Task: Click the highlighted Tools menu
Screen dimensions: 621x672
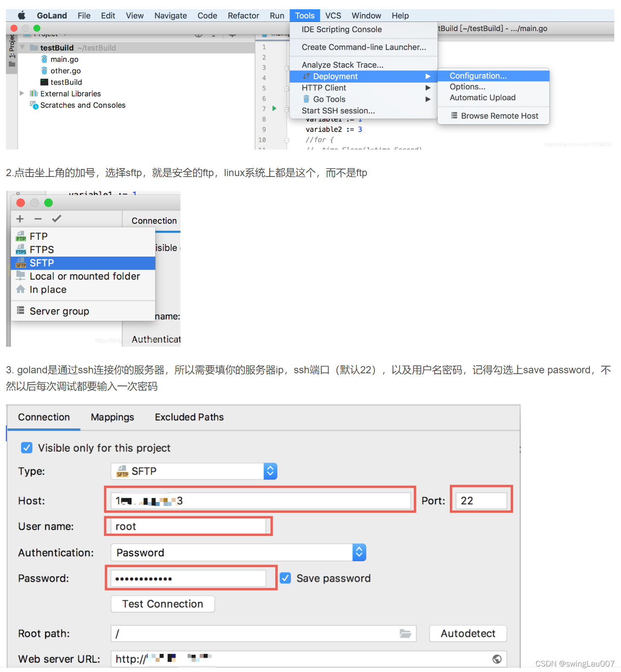Action: pyautogui.click(x=305, y=16)
